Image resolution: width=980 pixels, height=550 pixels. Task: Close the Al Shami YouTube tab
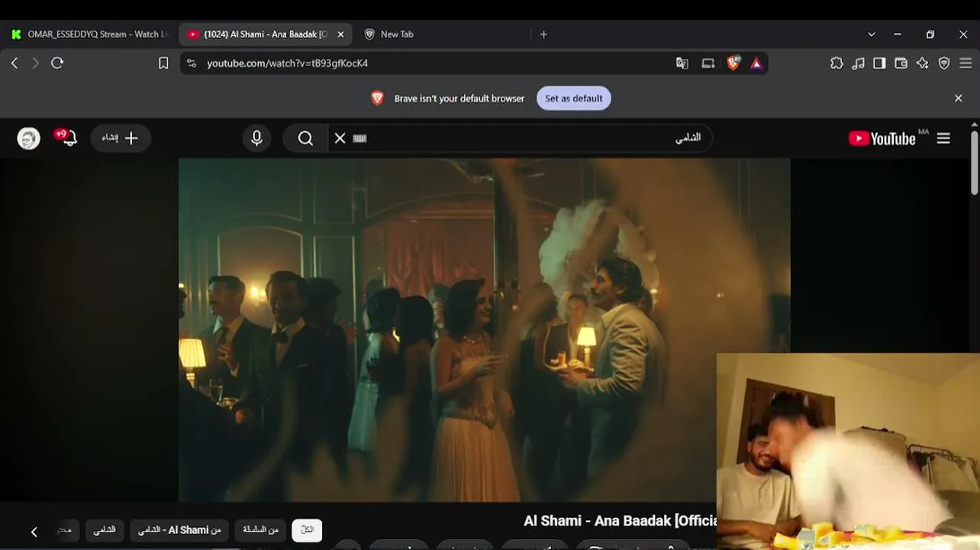pos(340,34)
